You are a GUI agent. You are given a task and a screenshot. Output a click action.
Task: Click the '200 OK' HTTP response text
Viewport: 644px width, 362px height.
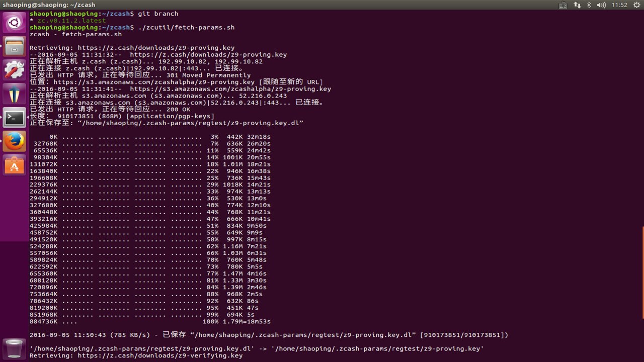pyautogui.click(x=178, y=109)
